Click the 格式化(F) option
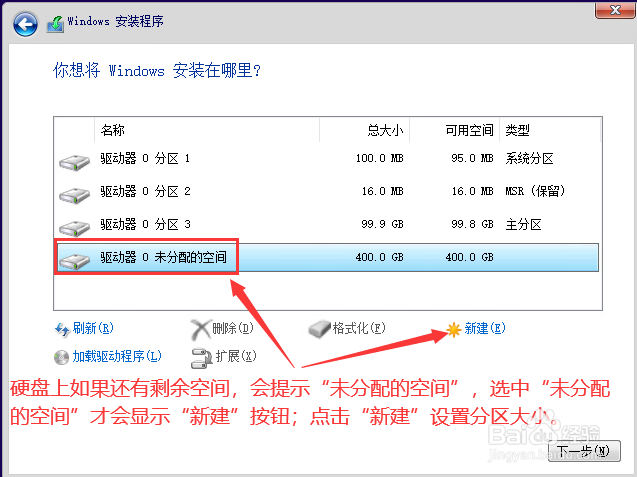The width and height of the screenshot is (637, 477). (359, 328)
